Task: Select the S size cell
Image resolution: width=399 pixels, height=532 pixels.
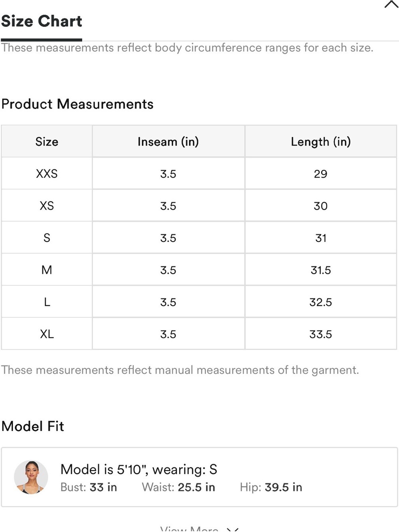Action: click(x=47, y=238)
